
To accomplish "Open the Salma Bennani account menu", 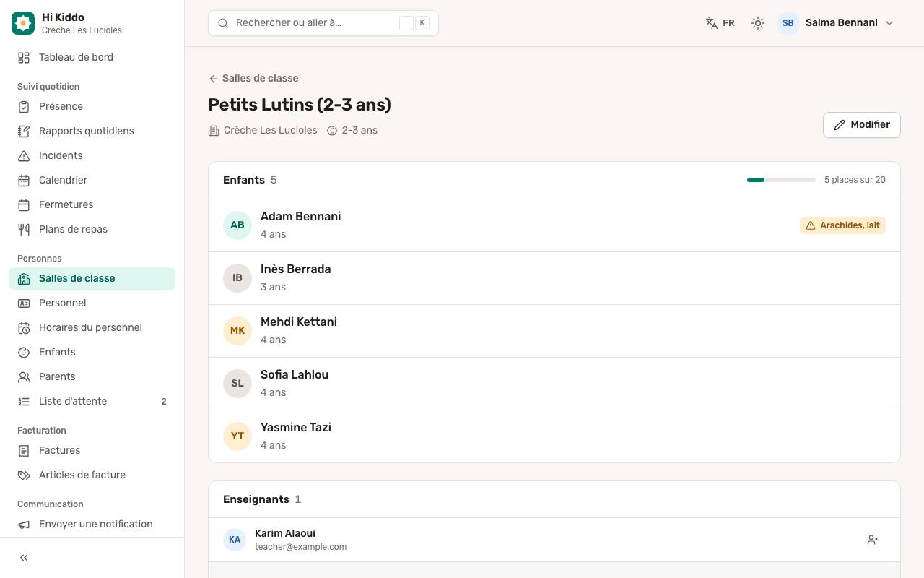I will (836, 23).
